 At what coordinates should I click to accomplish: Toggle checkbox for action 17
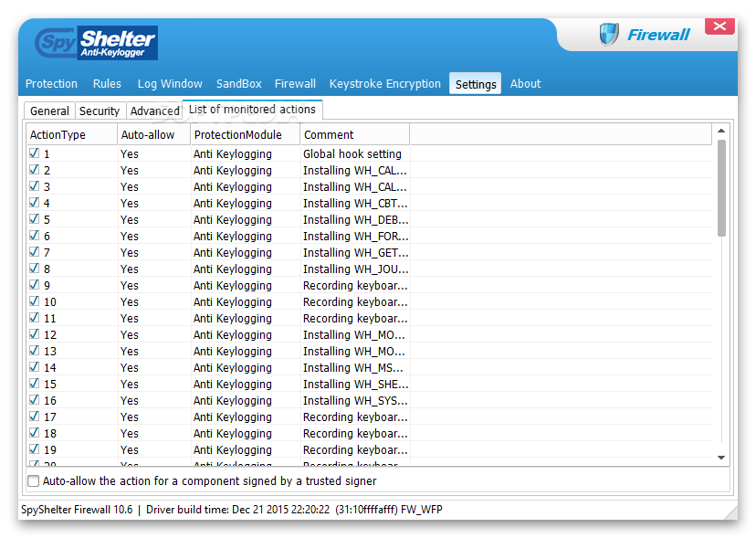tap(34, 416)
